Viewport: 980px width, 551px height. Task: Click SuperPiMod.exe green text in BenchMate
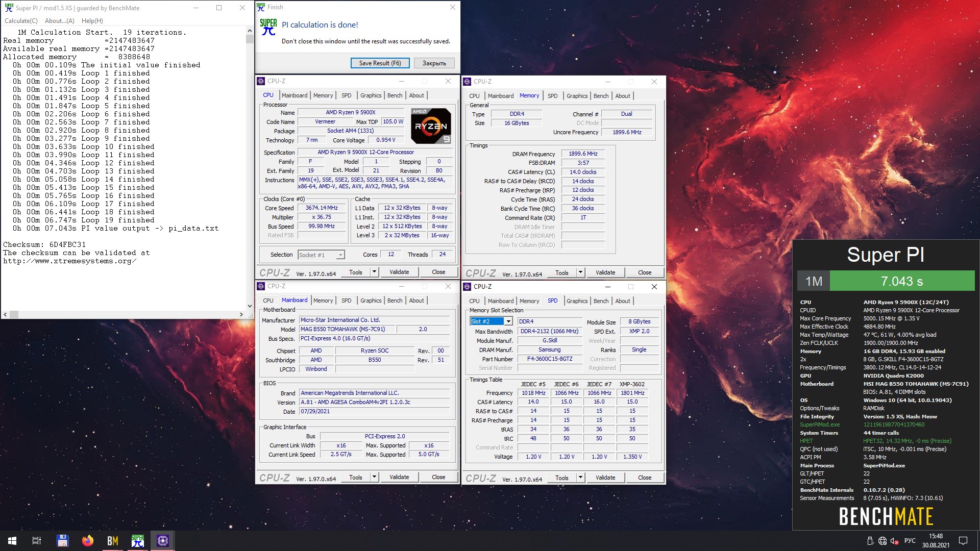[819, 424]
